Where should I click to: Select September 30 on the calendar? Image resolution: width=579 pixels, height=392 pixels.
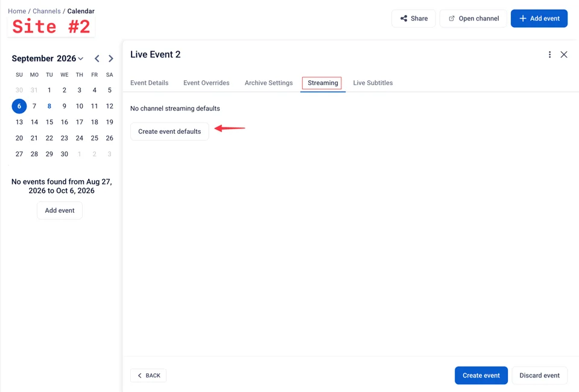(65, 154)
